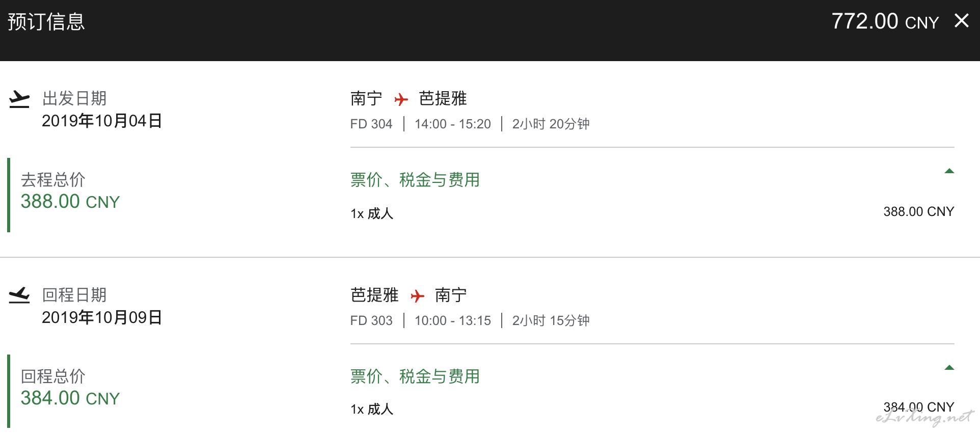Click return date 2019年10月09日

[102, 318]
